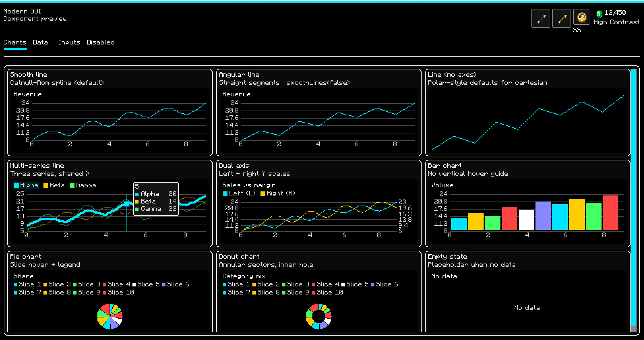Toggle the Alpha series legend entry
This screenshot has height=340, width=644.
26,185
